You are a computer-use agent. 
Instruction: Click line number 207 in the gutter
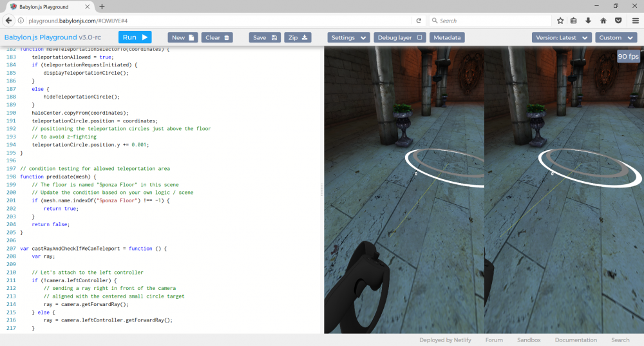(x=11, y=249)
